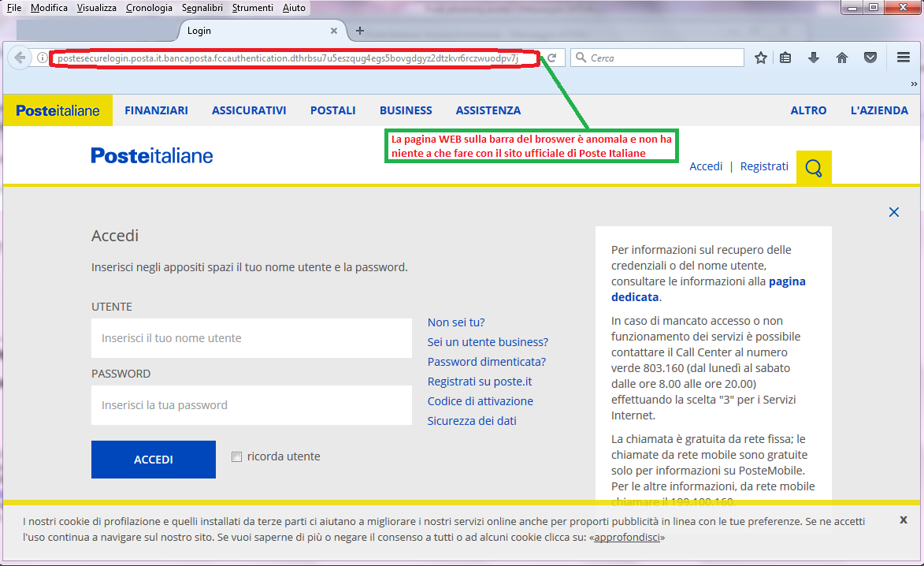The width and height of the screenshot is (924, 566).
Task: Open the FINANZIARI navigation section
Action: click(x=156, y=110)
